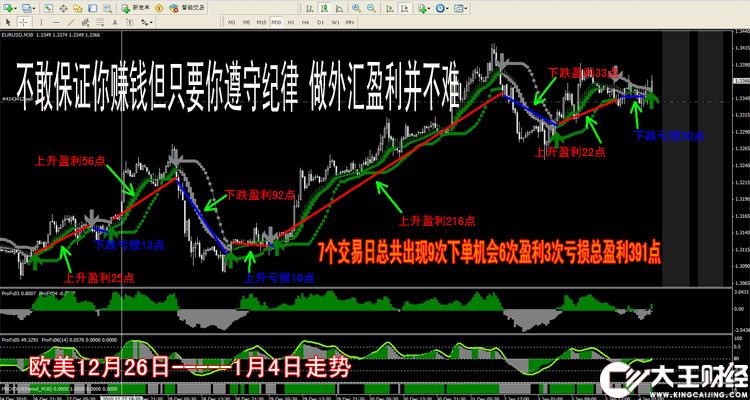This screenshot has height=400, width=750.
Task: Zoom in on the chart
Action: [x=356, y=8]
